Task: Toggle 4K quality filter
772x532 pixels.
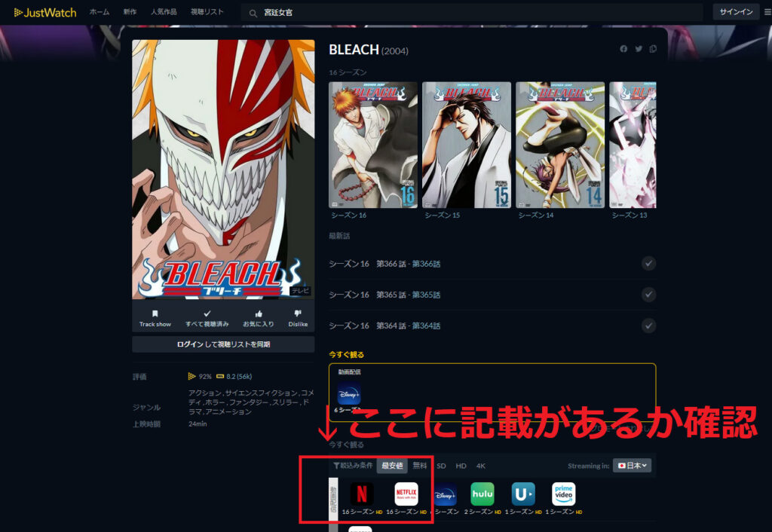Action: click(481, 466)
